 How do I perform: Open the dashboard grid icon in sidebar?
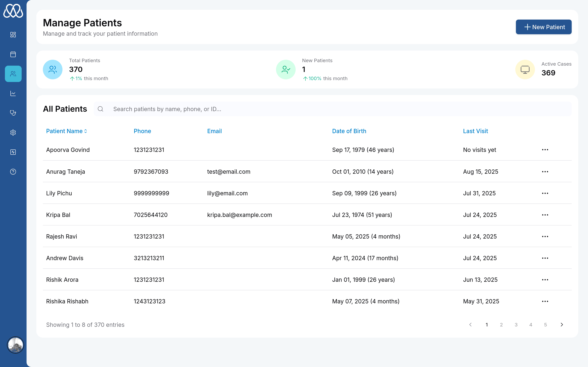13,35
